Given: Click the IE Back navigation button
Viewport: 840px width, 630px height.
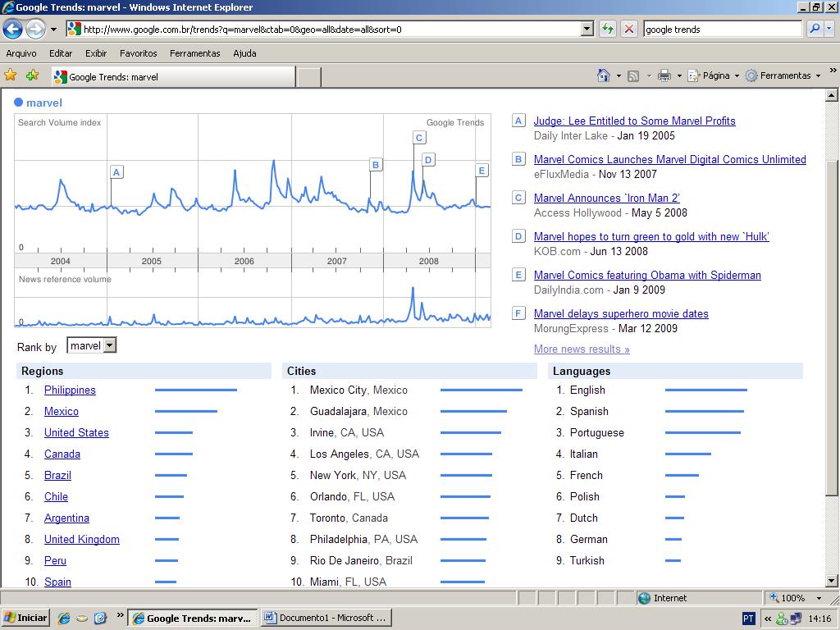Looking at the screenshot, I should 13,29.
